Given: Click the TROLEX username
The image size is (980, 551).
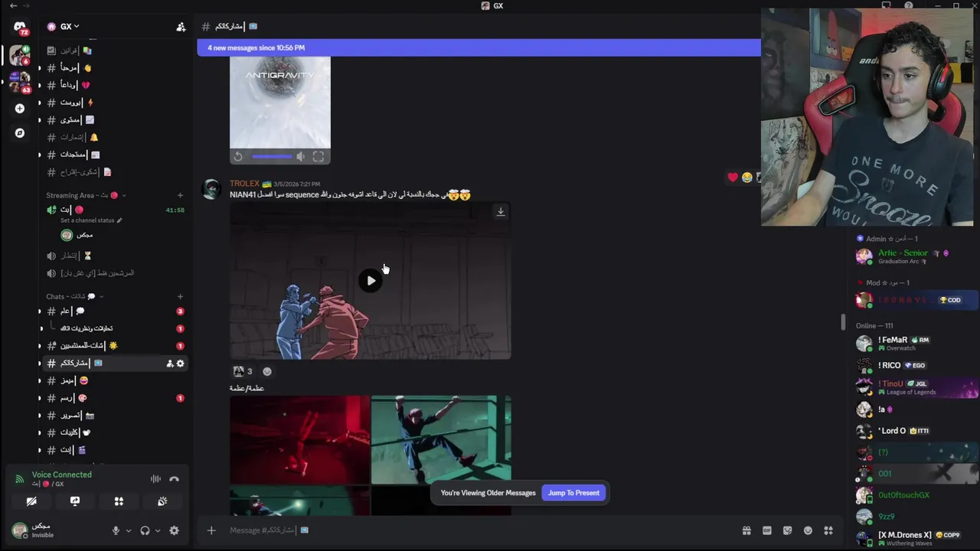Looking at the screenshot, I should pyautogui.click(x=244, y=184).
